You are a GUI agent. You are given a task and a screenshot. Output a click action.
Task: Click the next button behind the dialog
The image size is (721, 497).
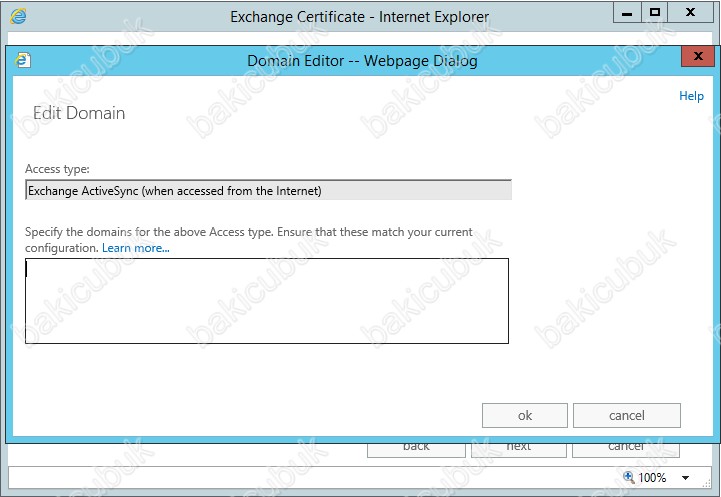(x=518, y=448)
